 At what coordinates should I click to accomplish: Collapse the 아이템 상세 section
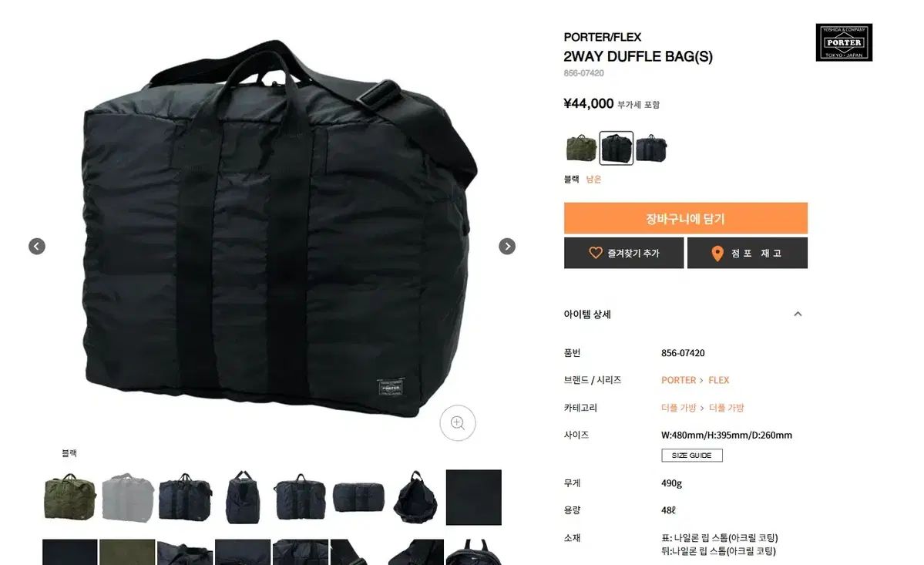pyautogui.click(x=798, y=314)
